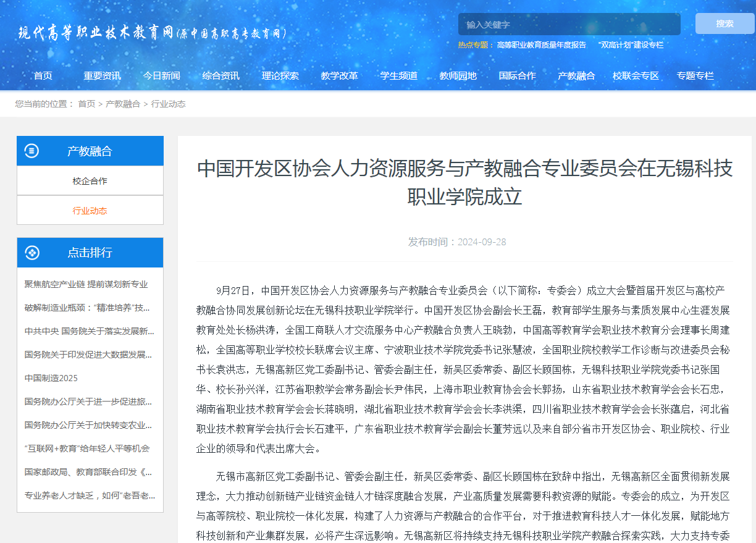Go to 首页 in navigation bar
This screenshot has width=756, height=543.
[x=43, y=76]
